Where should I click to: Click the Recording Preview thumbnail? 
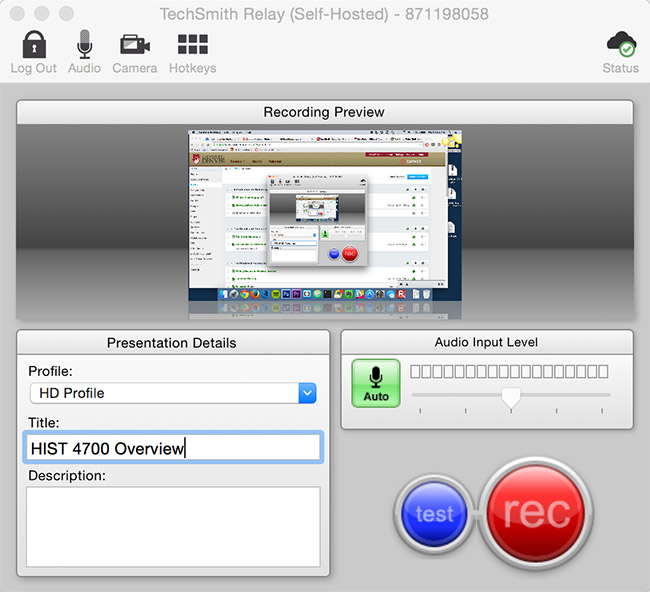click(x=325, y=215)
